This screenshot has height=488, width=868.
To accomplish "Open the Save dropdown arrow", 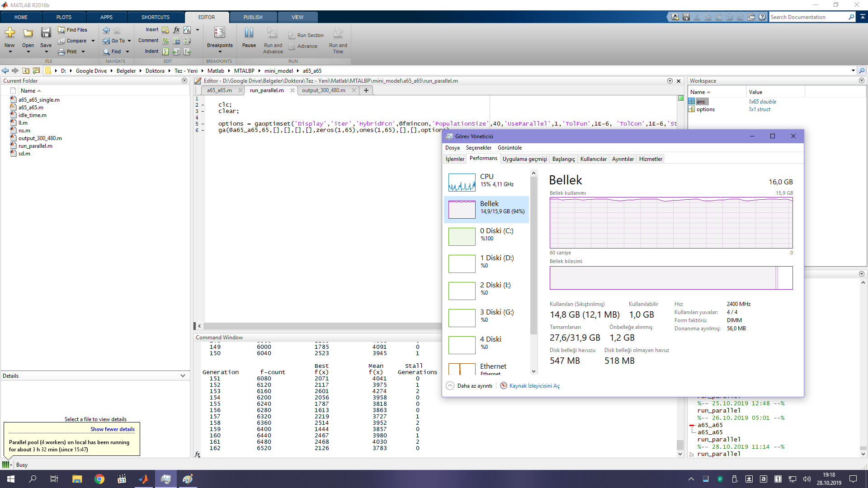I will point(46,52).
